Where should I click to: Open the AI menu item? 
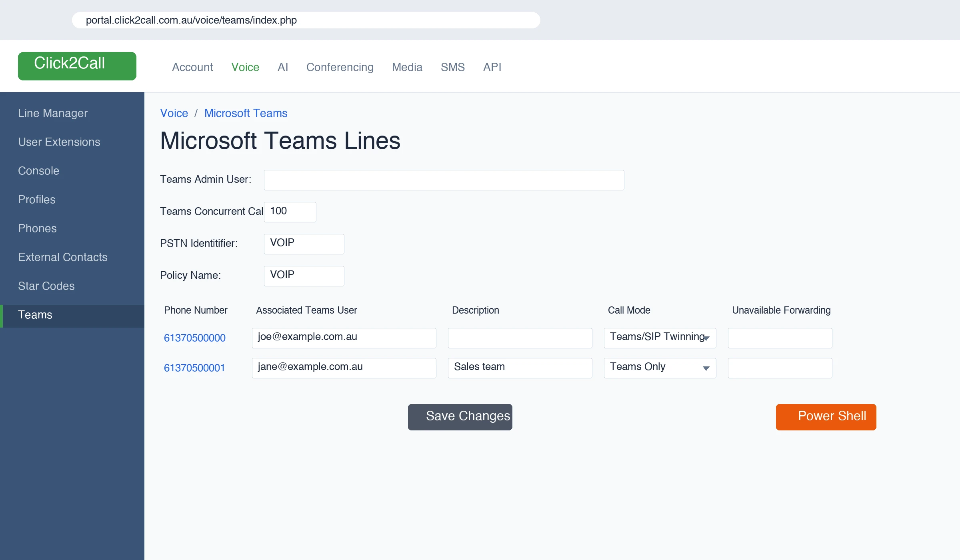tap(283, 67)
